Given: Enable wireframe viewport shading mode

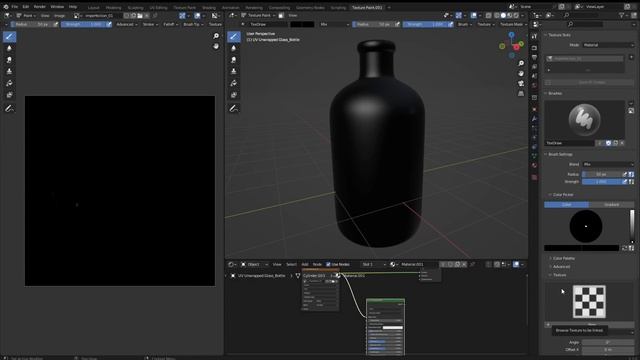Looking at the screenshot, I should pyautogui.click(x=496, y=16).
